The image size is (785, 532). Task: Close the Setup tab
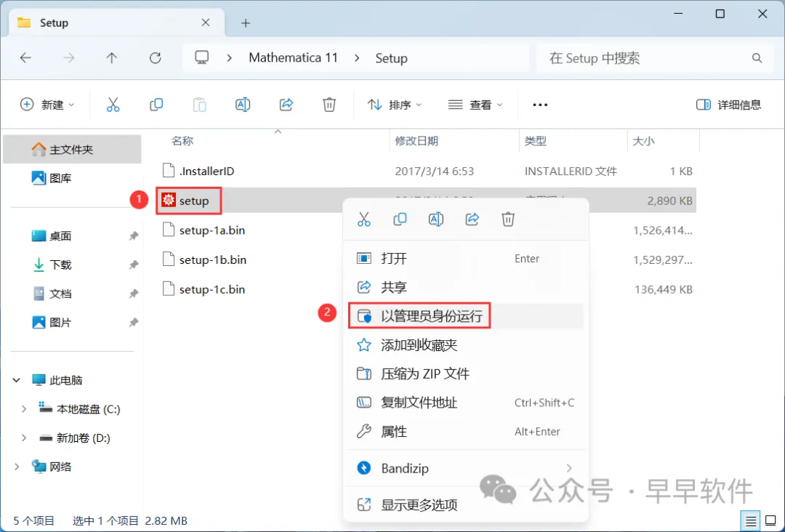coord(205,23)
